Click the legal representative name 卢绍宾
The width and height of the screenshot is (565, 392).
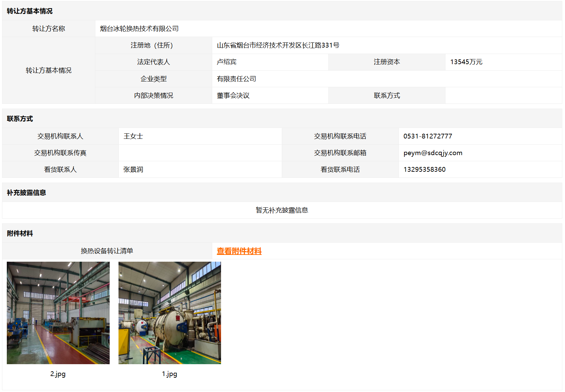226,62
